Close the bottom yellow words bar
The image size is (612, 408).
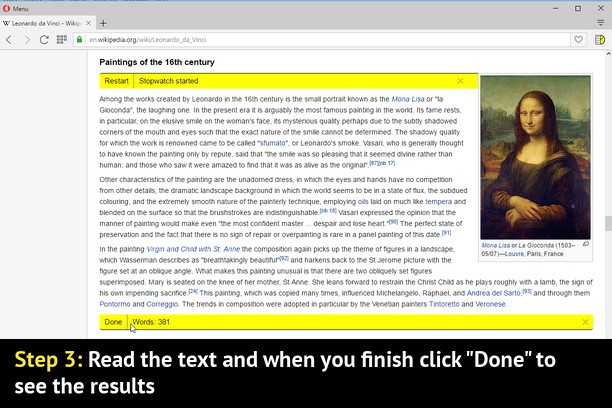[585, 322]
